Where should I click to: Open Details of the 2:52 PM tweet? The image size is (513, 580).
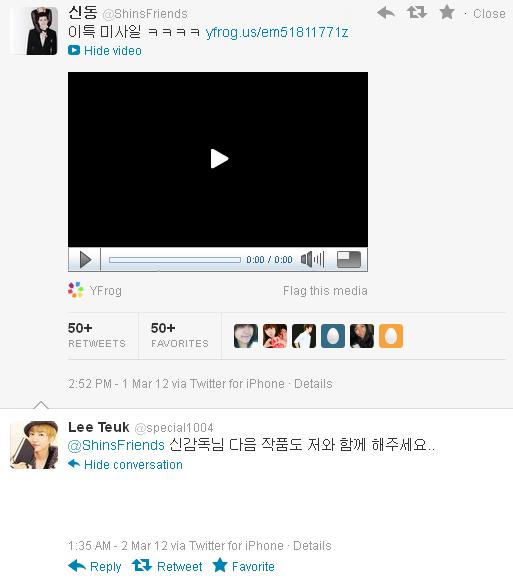click(313, 384)
